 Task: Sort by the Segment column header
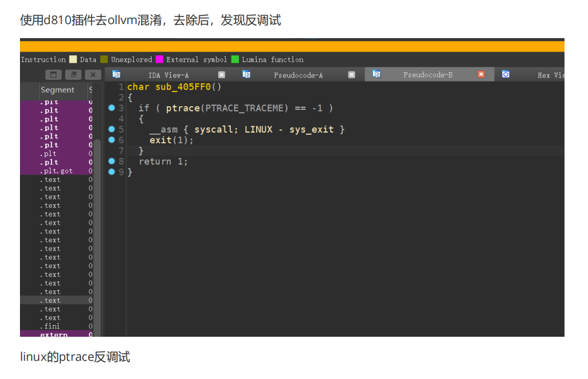click(58, 90)
